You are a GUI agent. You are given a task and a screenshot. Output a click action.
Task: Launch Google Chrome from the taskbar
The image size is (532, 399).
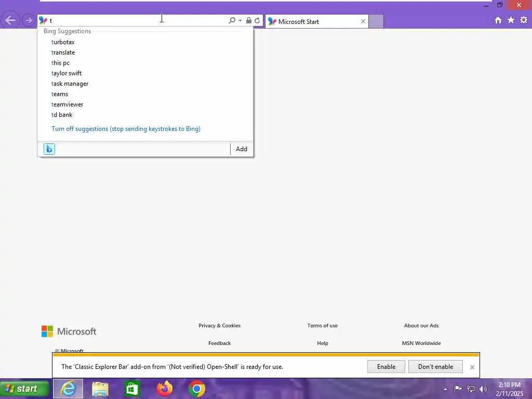(197, 389)
